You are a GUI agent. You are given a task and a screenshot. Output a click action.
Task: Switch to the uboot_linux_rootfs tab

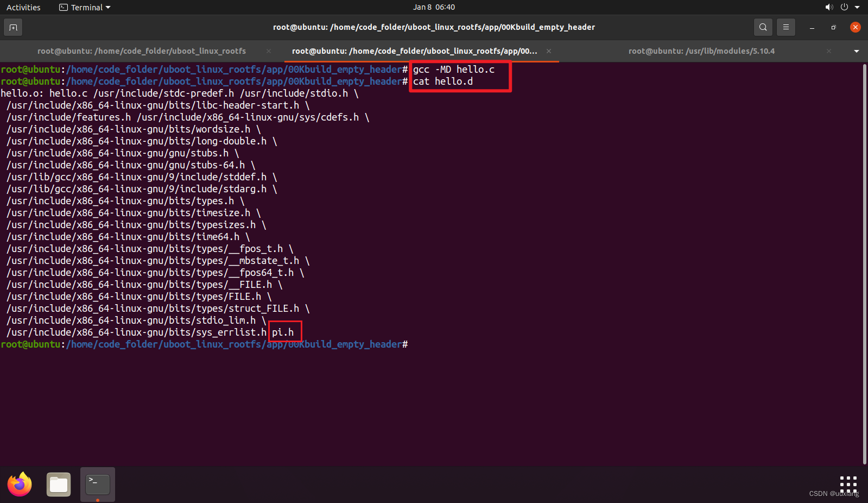[x=142, y=51]
